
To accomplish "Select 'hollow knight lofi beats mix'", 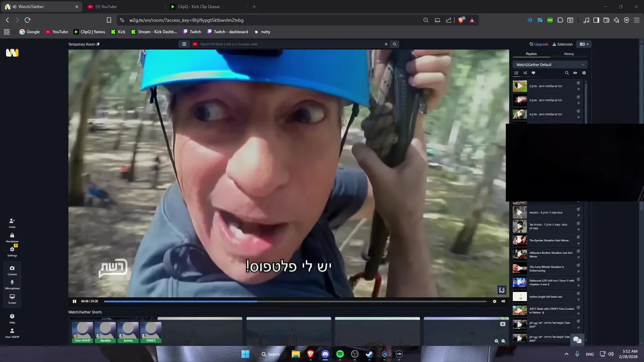I will 546,297.
